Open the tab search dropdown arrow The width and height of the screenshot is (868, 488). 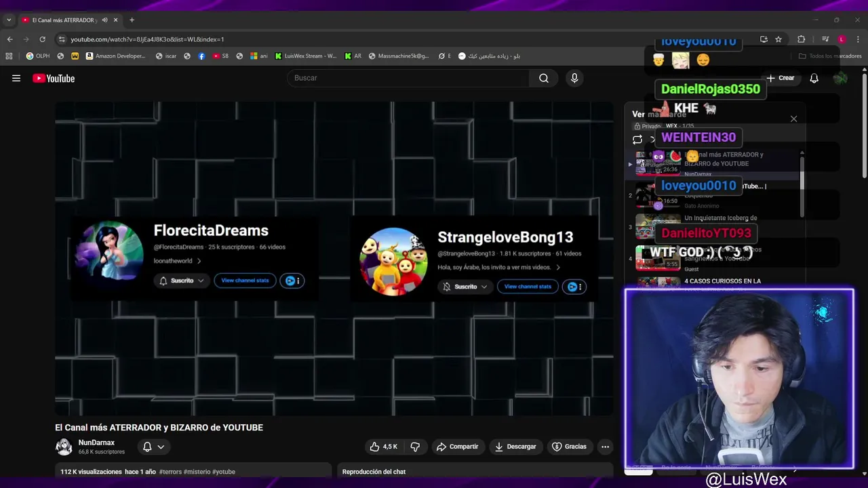pyautogui.click(x=9, y=20)
